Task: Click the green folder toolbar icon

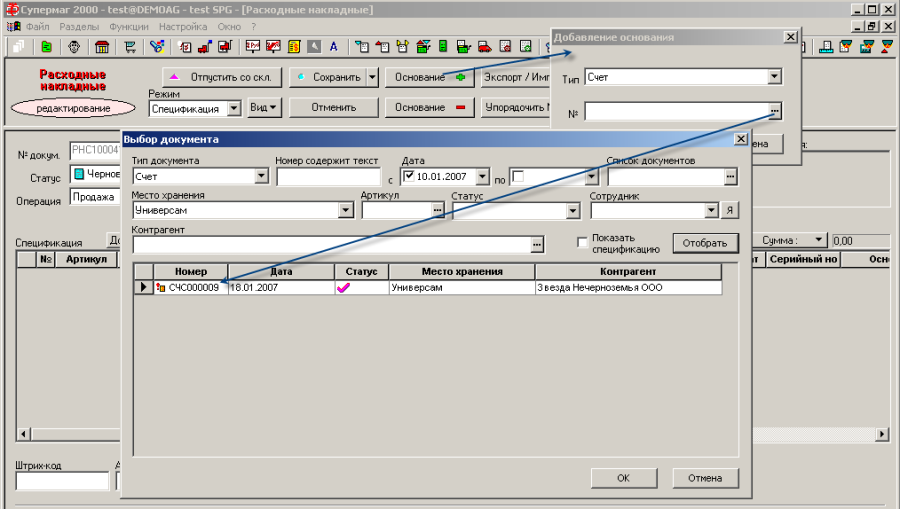Action: (x=46, y=46)
